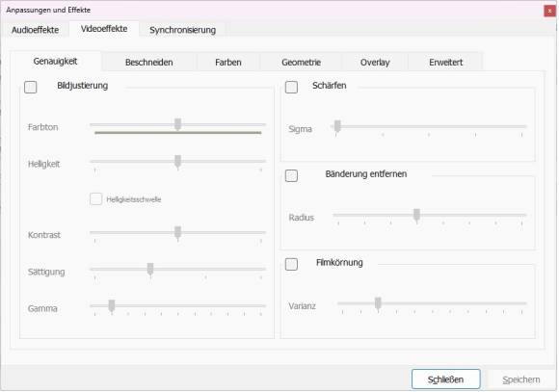Screen dimensions: 559x392
Task: Open the Farben sub-tab
Action: (228, 63)
